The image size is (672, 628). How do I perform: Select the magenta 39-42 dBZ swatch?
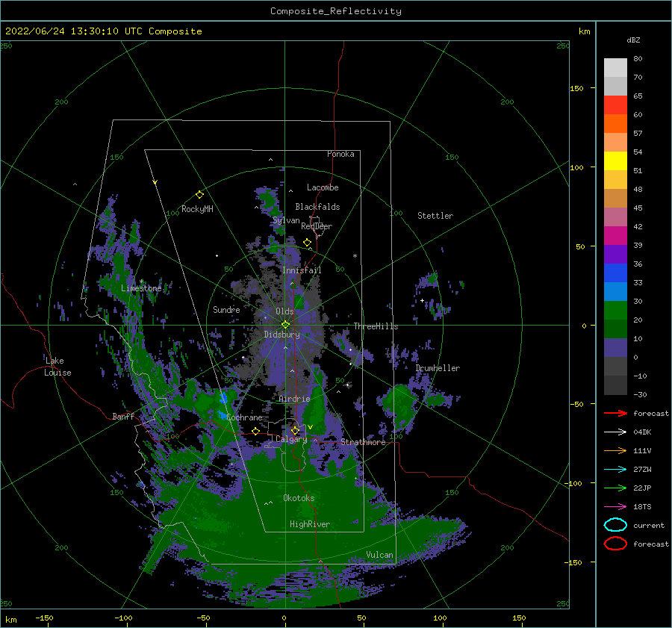(x=615, y=235)
